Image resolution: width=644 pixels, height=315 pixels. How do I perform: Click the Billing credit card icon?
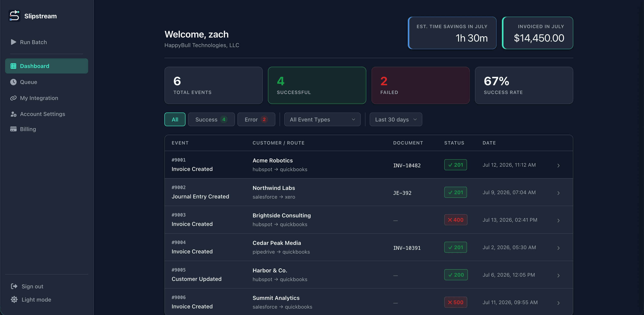coord(13,129)
